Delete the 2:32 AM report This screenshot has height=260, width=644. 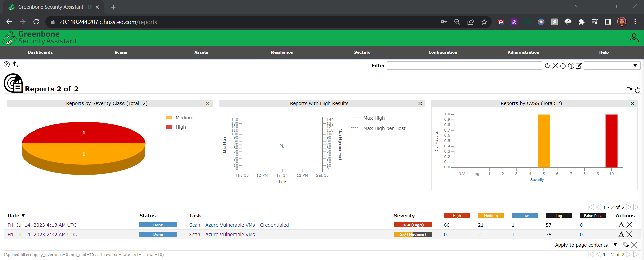629,235
